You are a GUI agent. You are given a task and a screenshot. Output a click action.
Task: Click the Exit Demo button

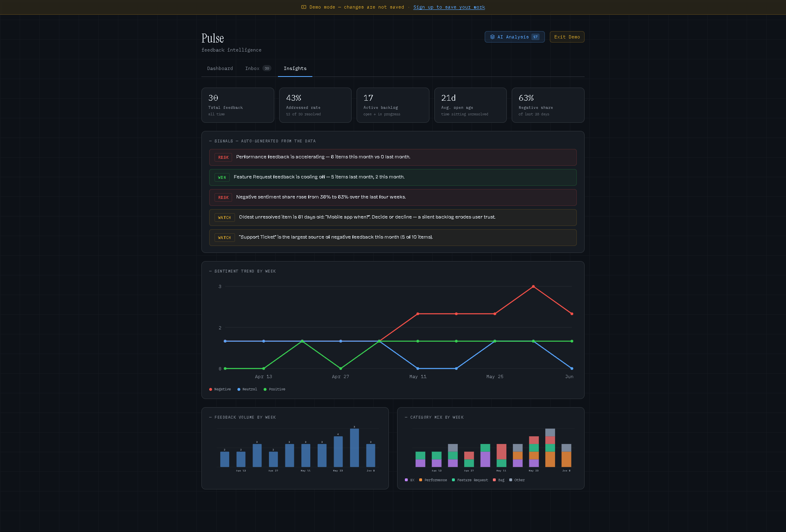567,37
